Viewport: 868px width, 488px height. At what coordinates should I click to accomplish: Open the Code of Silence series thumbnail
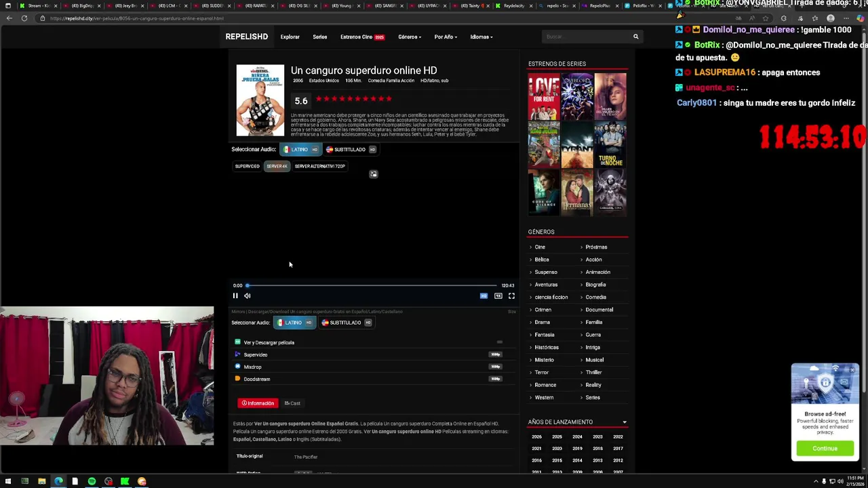[544, 192]
